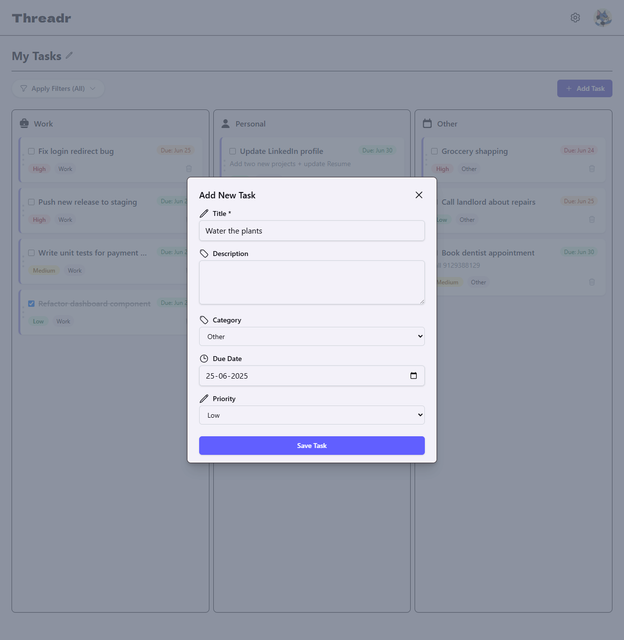
Task: Expand the Priority dropdown set to Low
Action: [x=312, y=415]
